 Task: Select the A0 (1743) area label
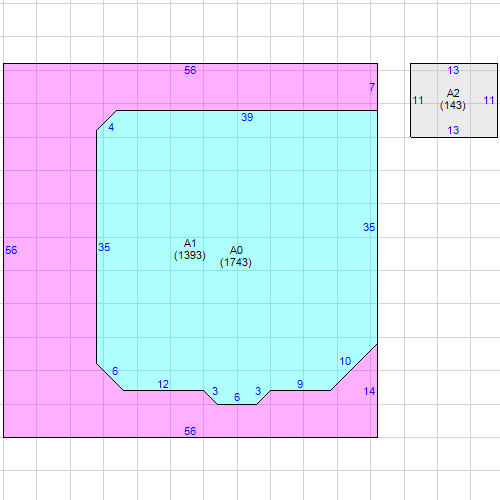coord(236,256)
